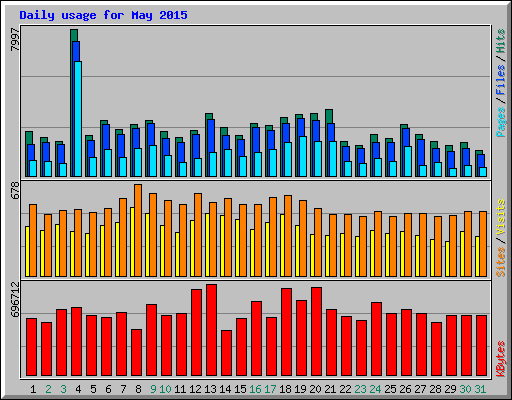Image resolution: width=512 pixels, height=400 pixels.
Task: Select day 19 on the date axis
Action: point(300,389)
